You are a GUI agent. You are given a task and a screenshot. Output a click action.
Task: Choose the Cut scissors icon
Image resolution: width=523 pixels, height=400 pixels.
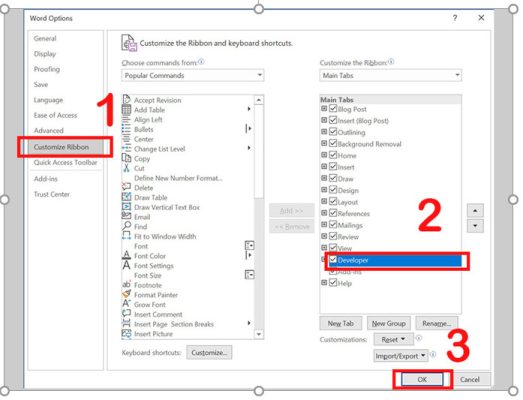click(126, 168)
